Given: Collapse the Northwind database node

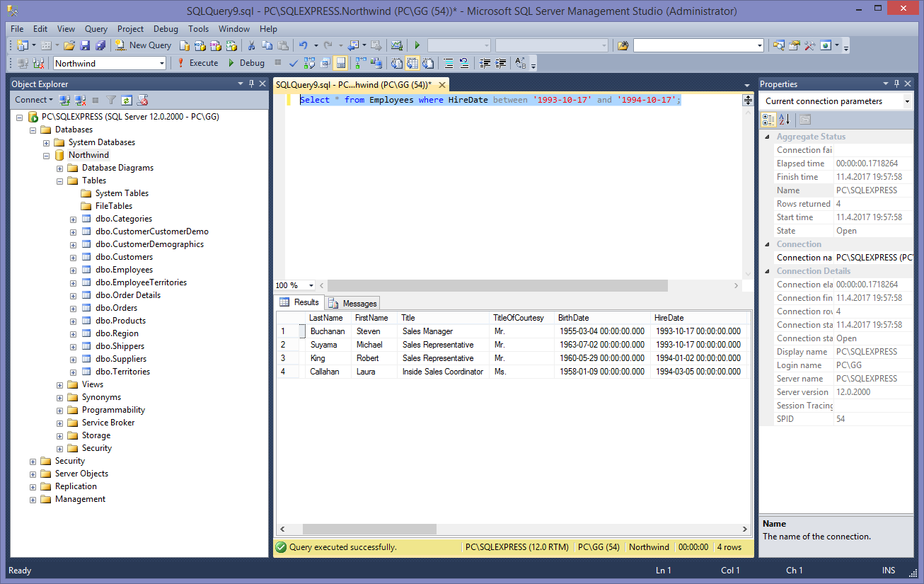Looking at the screenshot, I should (x=46, y=155).
